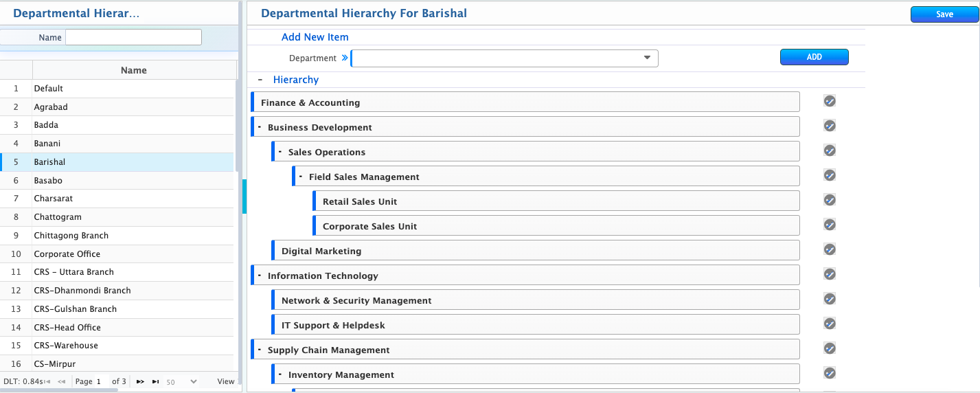Screen dimensions: 980x393
Task: Select the Corporate Office row
Action: 117,254
